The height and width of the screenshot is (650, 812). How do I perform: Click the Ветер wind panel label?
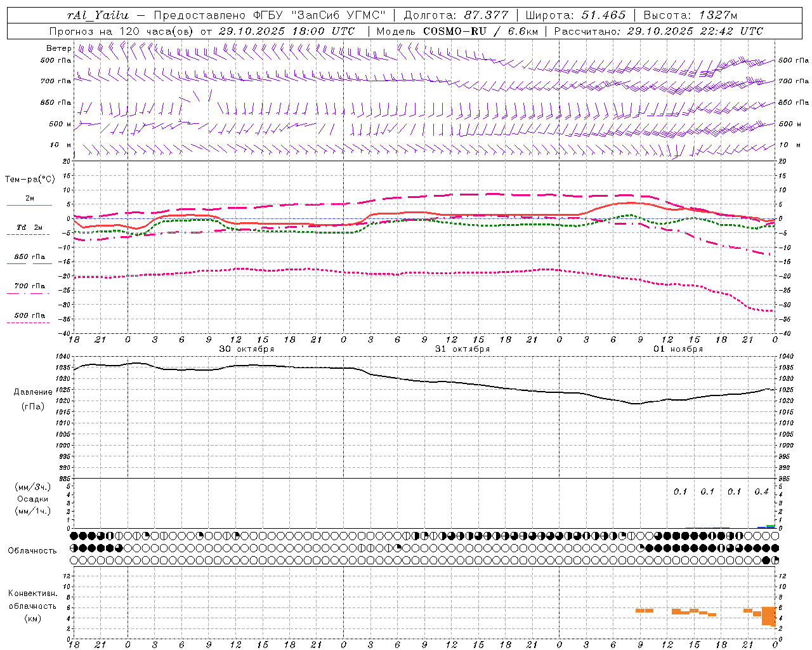59,48
